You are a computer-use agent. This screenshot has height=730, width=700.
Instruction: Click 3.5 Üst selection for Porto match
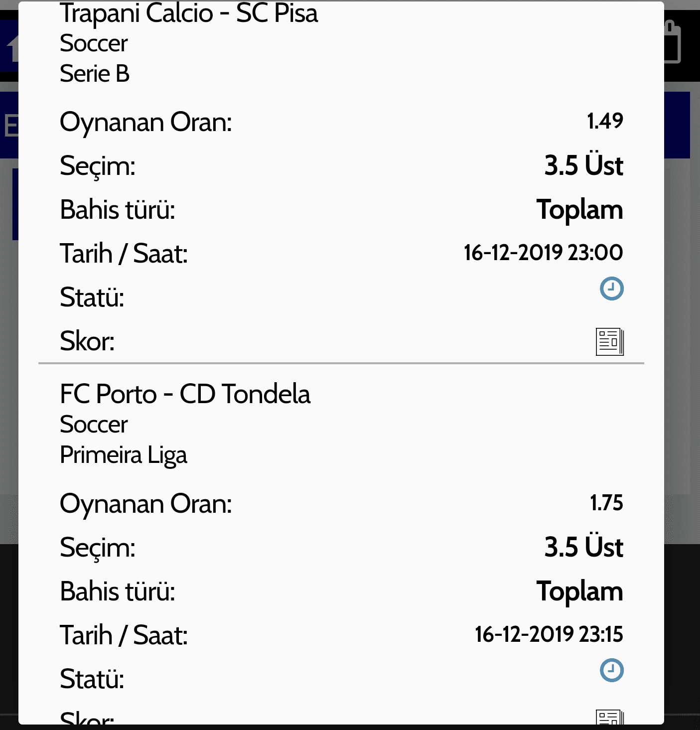(583, 547)
